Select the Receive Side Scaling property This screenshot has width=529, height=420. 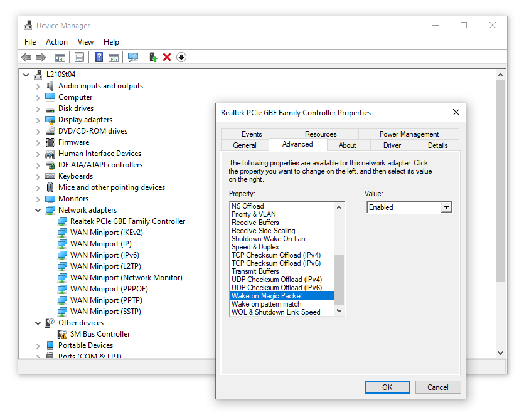tap(282, 231)
